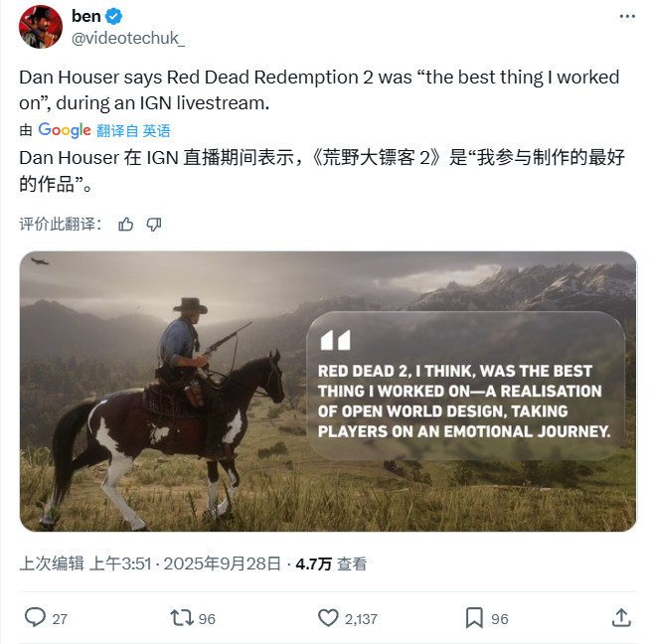Image resolution: width=652 pixels, height=644 pixels.
Task: Bookmark this tweet
Action: [474, 618]
